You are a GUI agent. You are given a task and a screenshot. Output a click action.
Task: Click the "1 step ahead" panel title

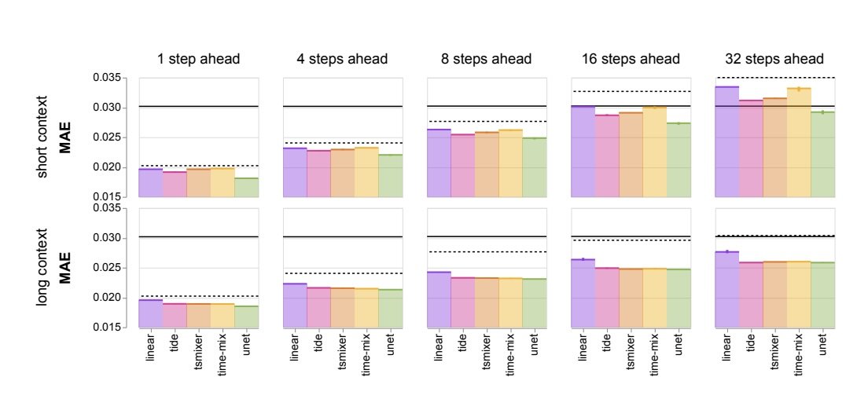coord(197,59)
